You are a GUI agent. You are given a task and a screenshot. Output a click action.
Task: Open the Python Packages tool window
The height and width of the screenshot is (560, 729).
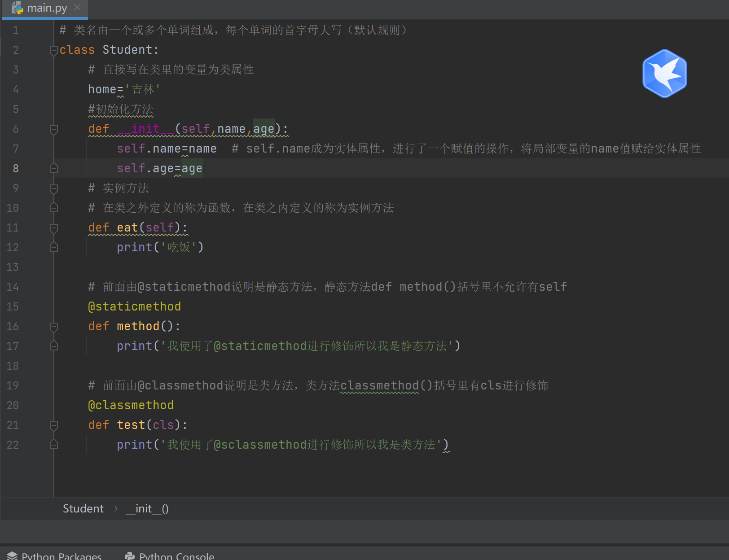click(55, 556)
